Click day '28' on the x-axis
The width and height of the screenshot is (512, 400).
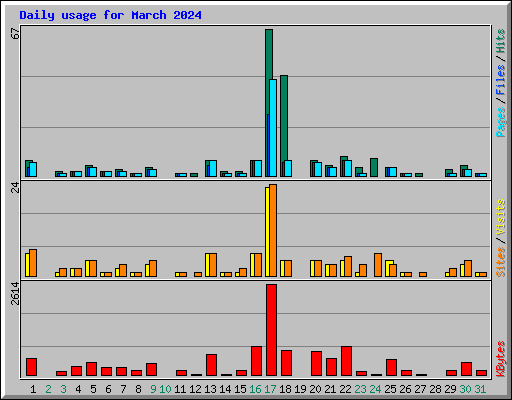[x=435, y=389]
